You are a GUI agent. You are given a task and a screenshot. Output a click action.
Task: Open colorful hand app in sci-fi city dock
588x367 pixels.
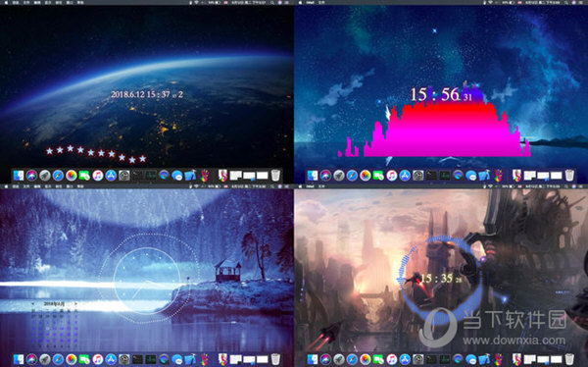coord(498,359)
